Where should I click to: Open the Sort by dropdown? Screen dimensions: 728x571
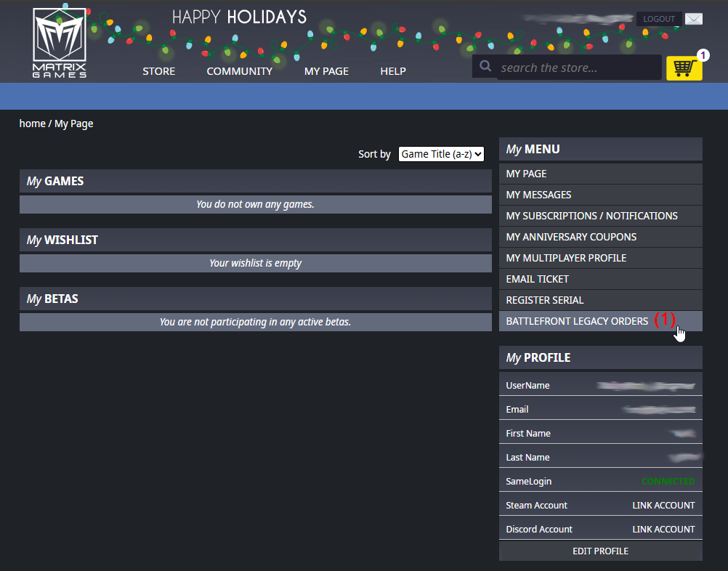pos(441,154)
